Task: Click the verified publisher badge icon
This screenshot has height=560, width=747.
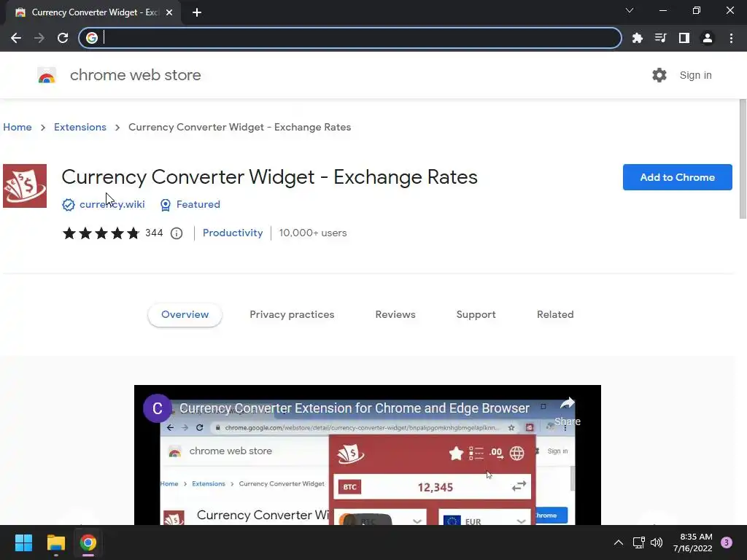Action: tap(69, 205)
